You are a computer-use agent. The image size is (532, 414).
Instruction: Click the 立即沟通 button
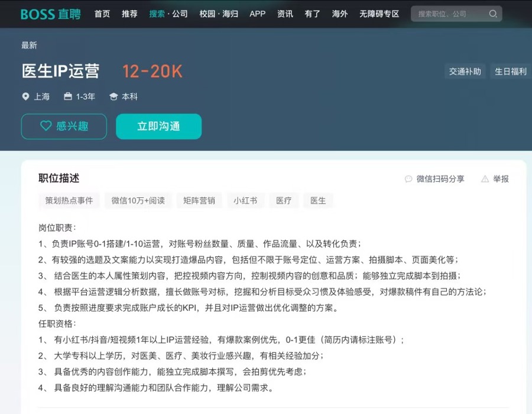coord(158,126)
